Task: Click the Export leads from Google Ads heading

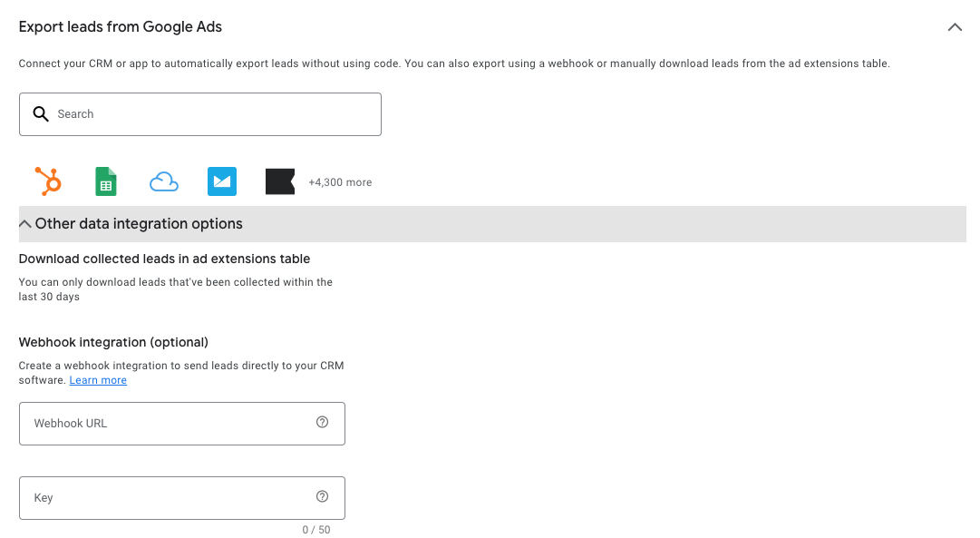Action: (120, 27)
